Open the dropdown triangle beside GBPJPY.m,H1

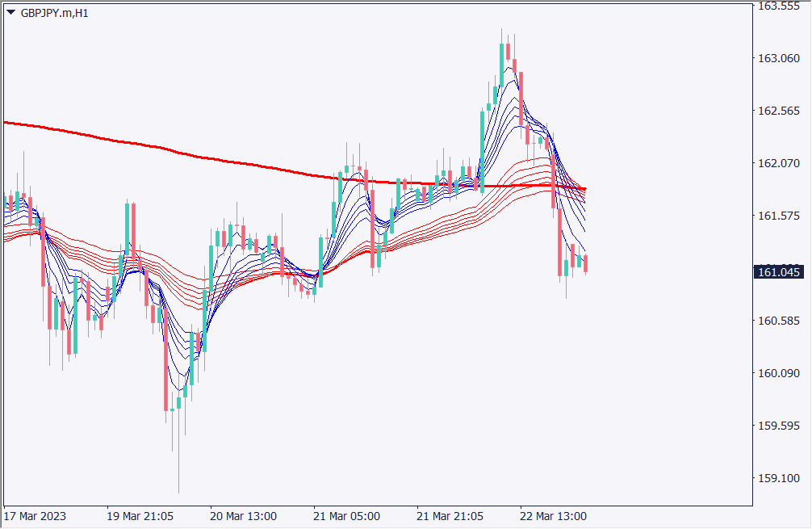[10, 13]
